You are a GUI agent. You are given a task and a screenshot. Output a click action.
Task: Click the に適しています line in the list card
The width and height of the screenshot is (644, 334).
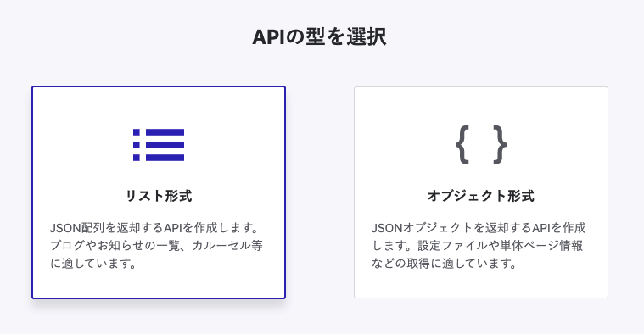93,264
